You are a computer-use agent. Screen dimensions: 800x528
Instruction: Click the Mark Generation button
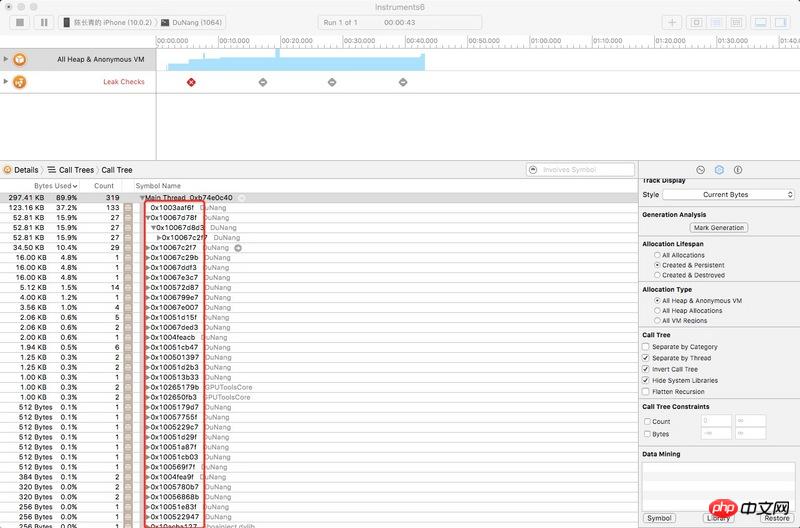718,228
